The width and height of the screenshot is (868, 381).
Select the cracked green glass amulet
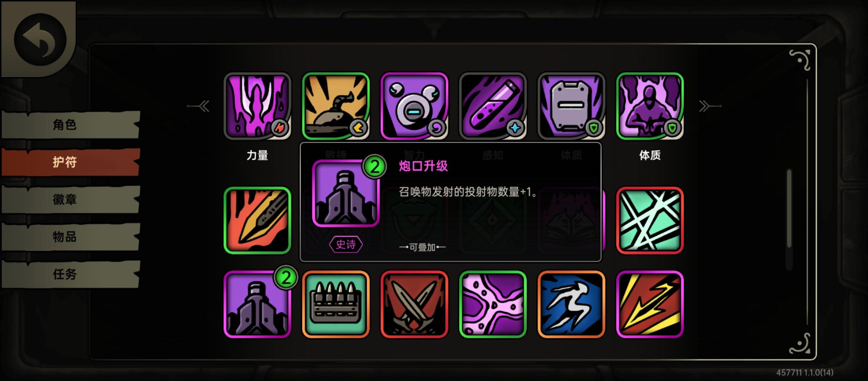(650, 220)
